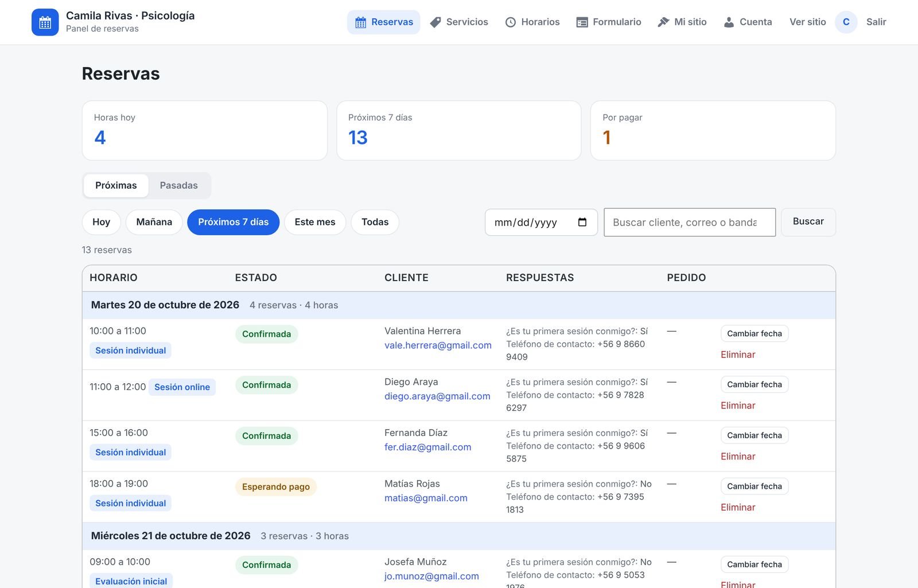The width and height of the screenshot is (918, 588).
Task: Click email fer.diaz@gmail.com
Action: pyautogui.click(x=427, y=447)
